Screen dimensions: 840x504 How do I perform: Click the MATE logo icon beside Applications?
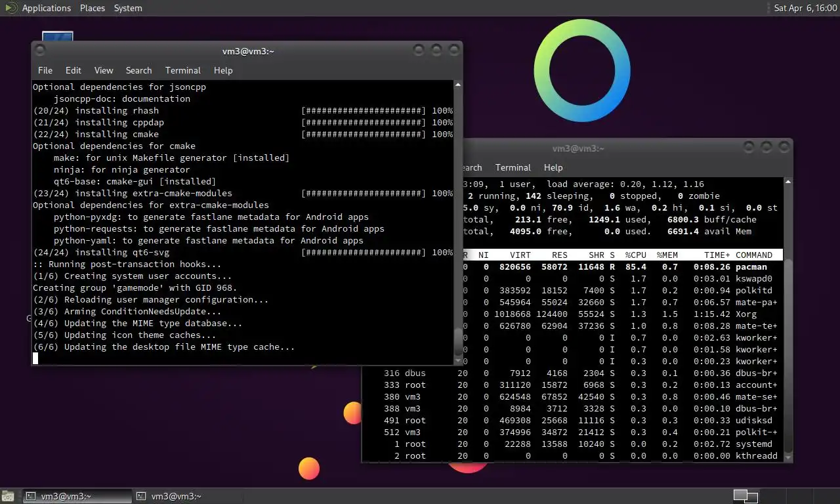click(x=9, y=8)
